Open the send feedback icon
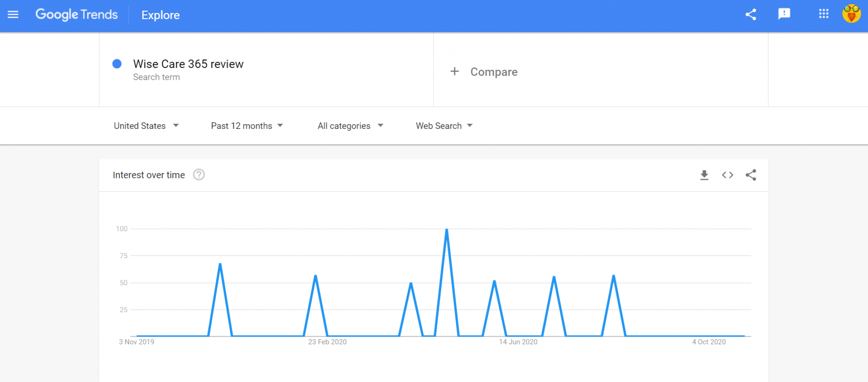Viewport: 868px width, 382px height. point(784,14)
